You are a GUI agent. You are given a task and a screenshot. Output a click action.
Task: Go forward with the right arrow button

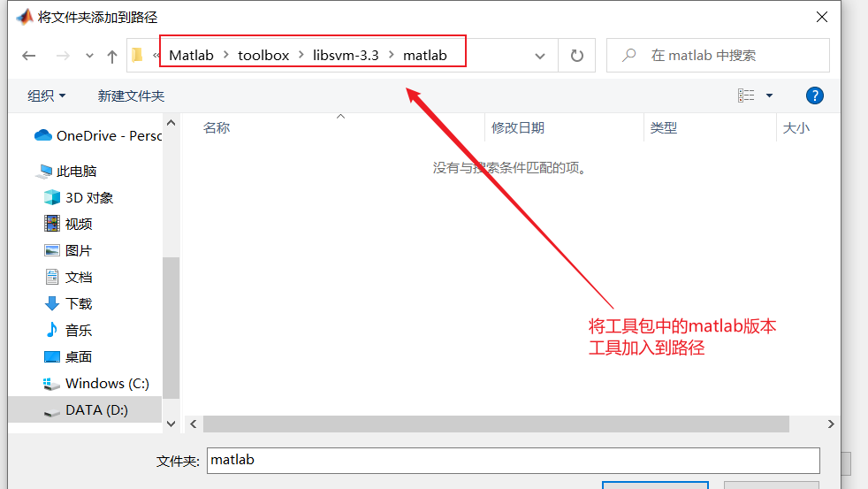tap(63, 56)
